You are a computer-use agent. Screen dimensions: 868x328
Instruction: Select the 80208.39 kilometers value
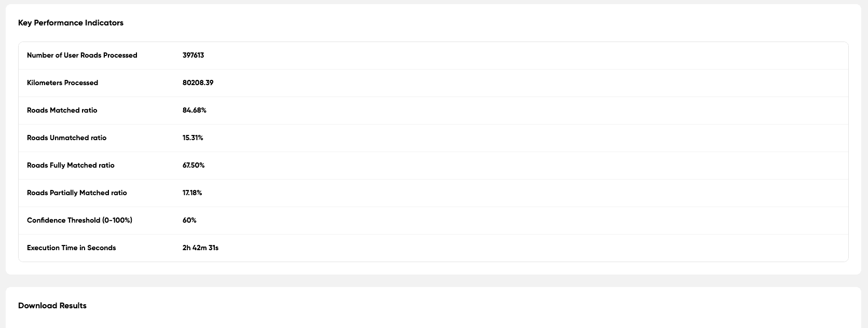pos(198,83)
